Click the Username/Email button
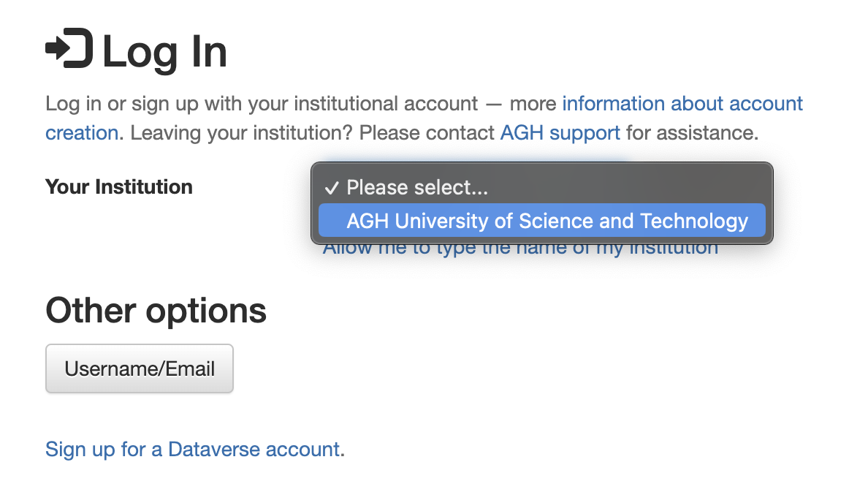 [x=140, y=368]
